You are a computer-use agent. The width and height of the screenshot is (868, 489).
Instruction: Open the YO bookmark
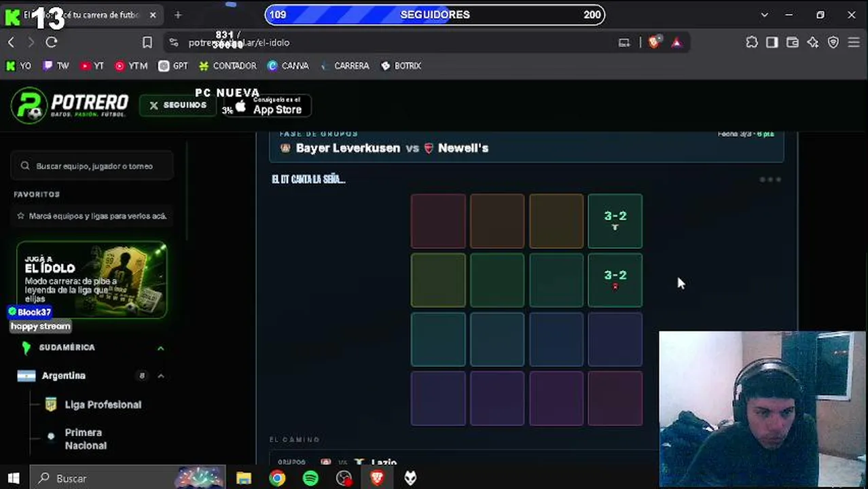pos(18,66)
